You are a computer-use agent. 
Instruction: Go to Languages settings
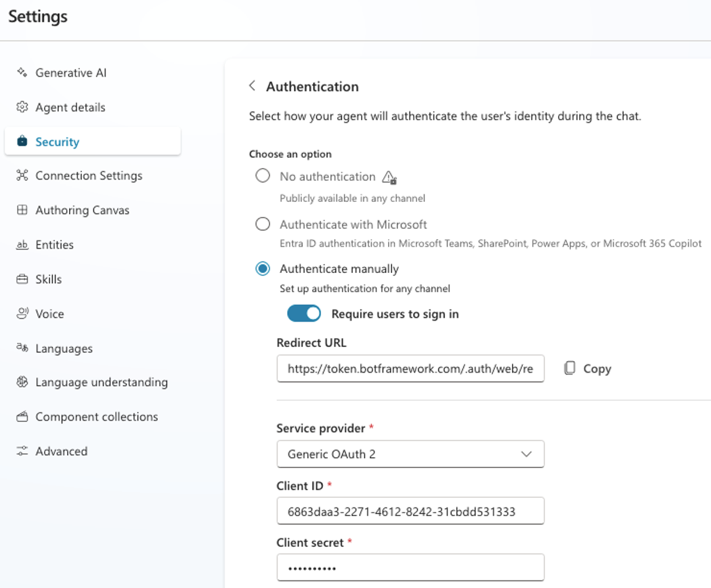pyautogui.click(x=64, y=348)
